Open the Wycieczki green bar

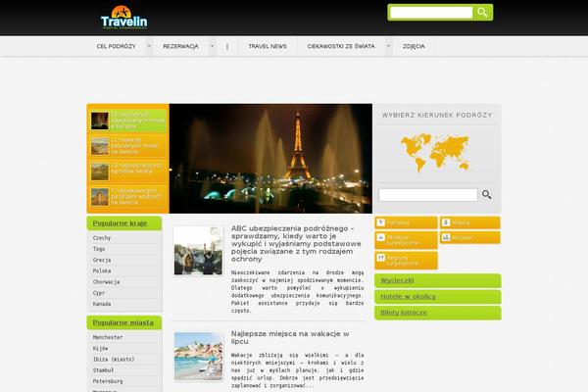pos(438,280)
